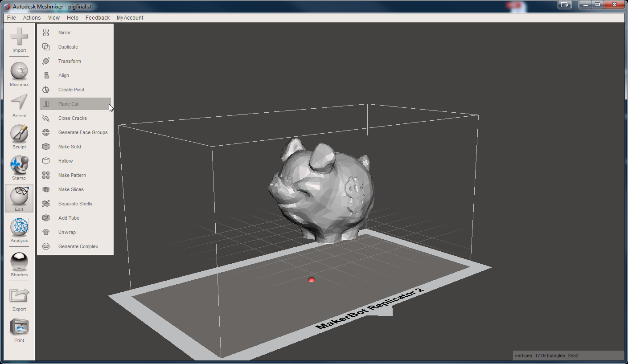Select the Make Solid label text

[70, 147]
